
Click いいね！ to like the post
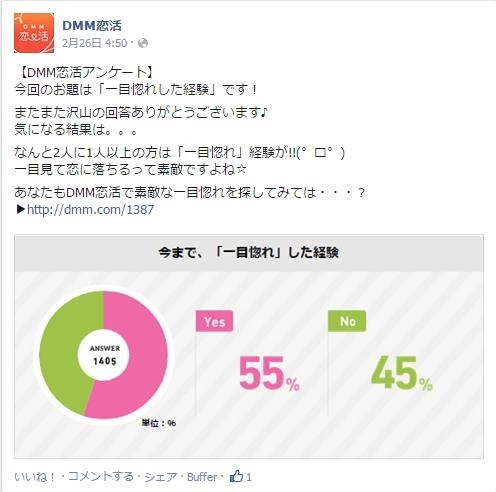tap(34, 477)
